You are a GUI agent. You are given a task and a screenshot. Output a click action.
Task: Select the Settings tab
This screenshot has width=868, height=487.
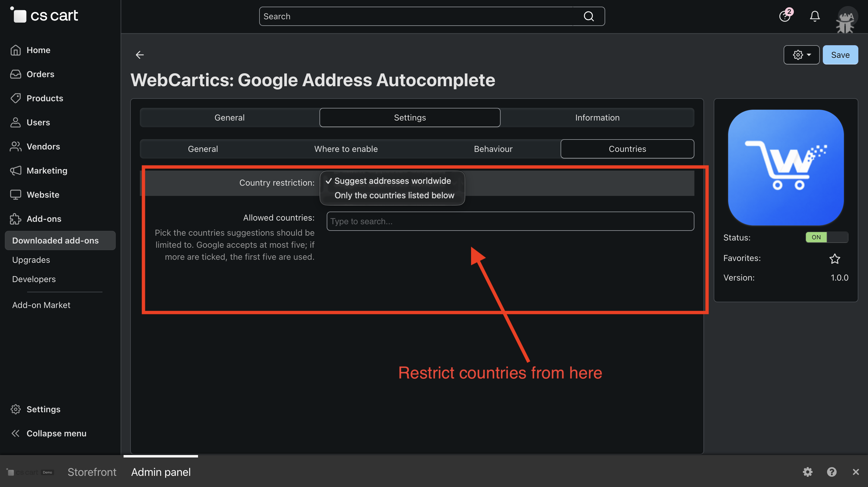[x=410, y=117]
